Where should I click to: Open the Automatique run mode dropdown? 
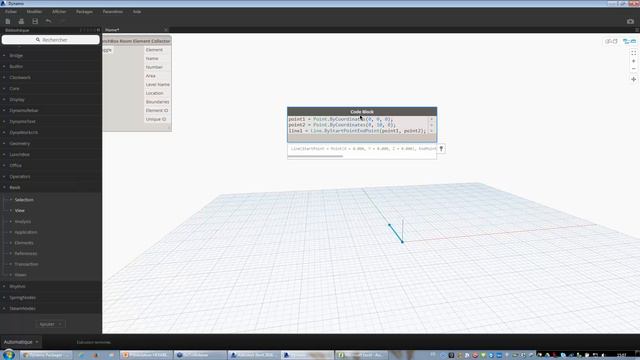tap(21, 342)
